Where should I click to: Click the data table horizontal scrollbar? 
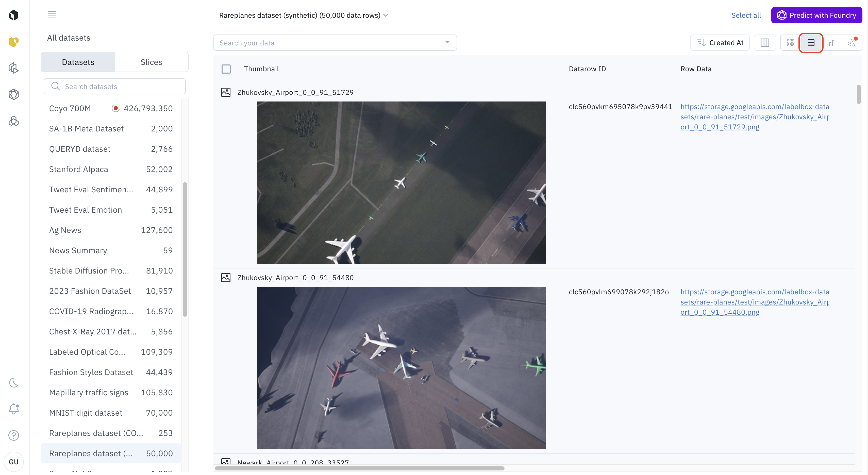[x=360, y=468]
